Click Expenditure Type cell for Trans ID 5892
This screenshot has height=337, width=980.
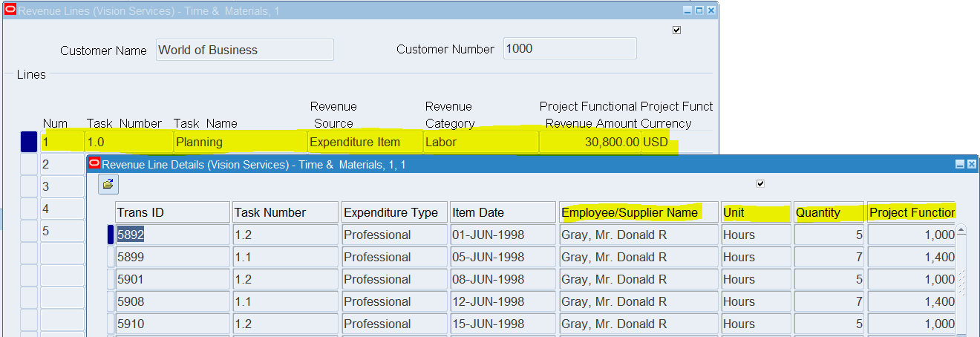394,235
